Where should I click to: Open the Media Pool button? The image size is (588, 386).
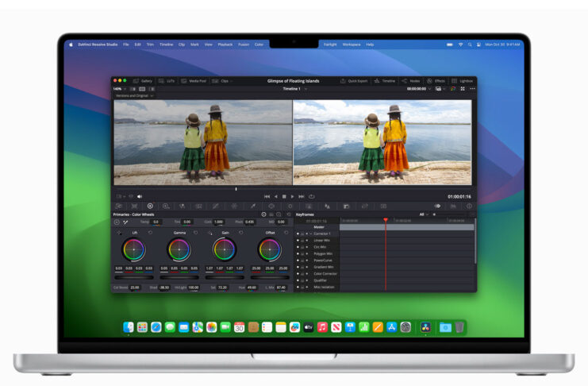click(194, 81)
